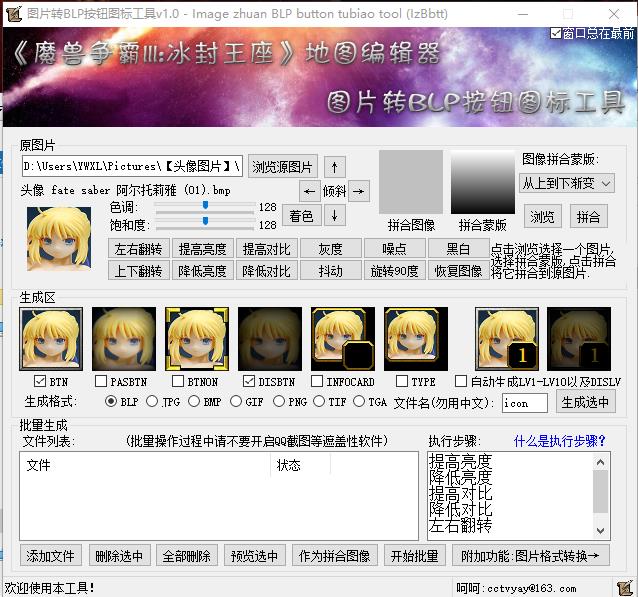
Task: Click the 灰度 grayscale button
Action: (x=330, y=249)
